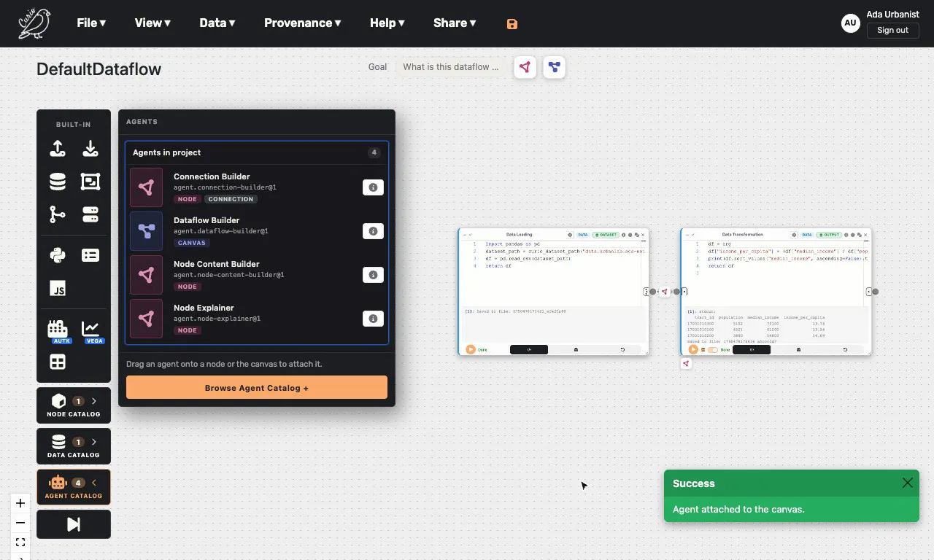Click the pink agent button next to Goal

(525, 67)
